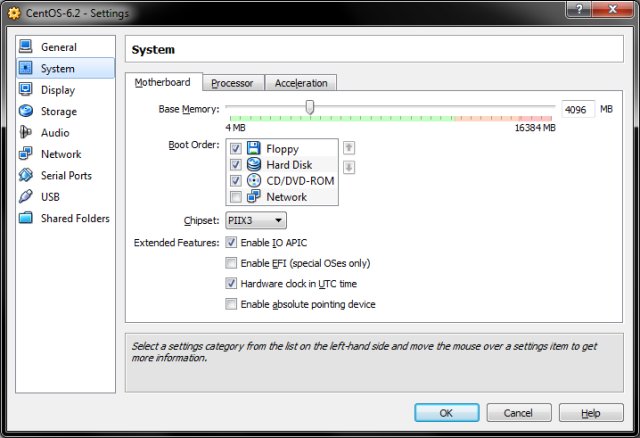Click the Cancel button
Image resolution: width=640 pixels, height=438 pixels.
coord(519,413)
